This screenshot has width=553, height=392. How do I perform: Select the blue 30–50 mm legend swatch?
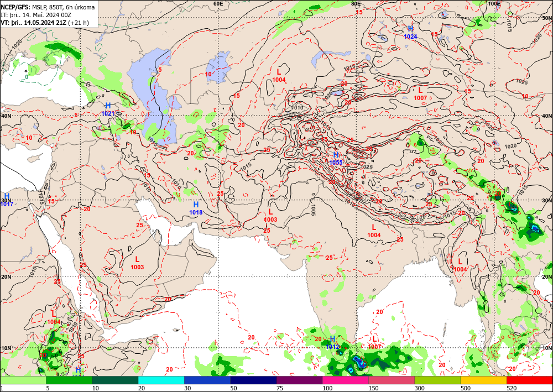(x=207, y=380)
